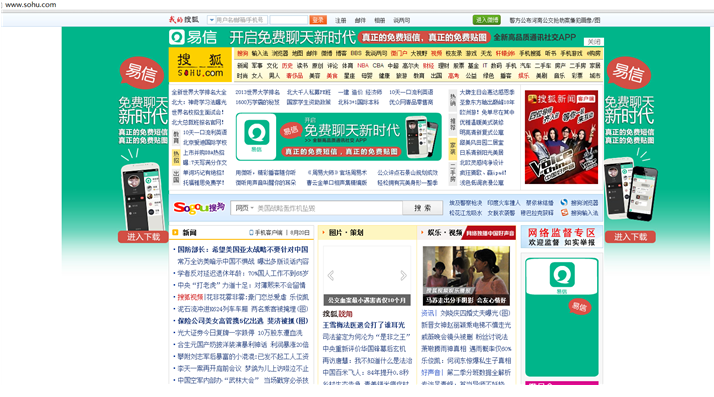Close the top banner with 关闭
Viewport: 714px width, 397px height.
click(x=594, y=42)
